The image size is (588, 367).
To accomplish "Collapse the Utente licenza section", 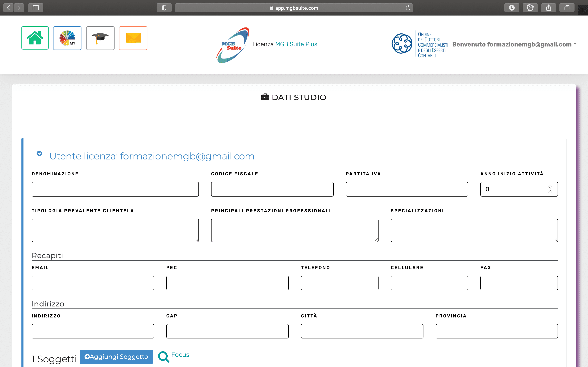I will (39, 153).
